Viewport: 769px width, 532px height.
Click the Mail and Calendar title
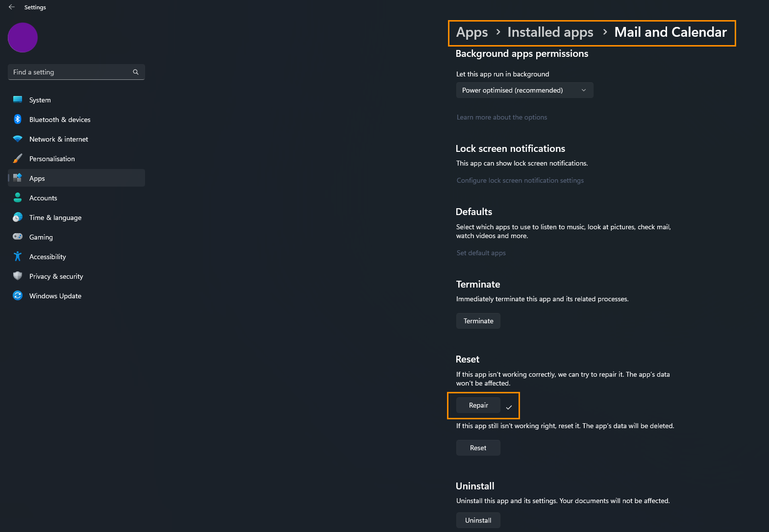pyautogui.click(x=670, y=32)
